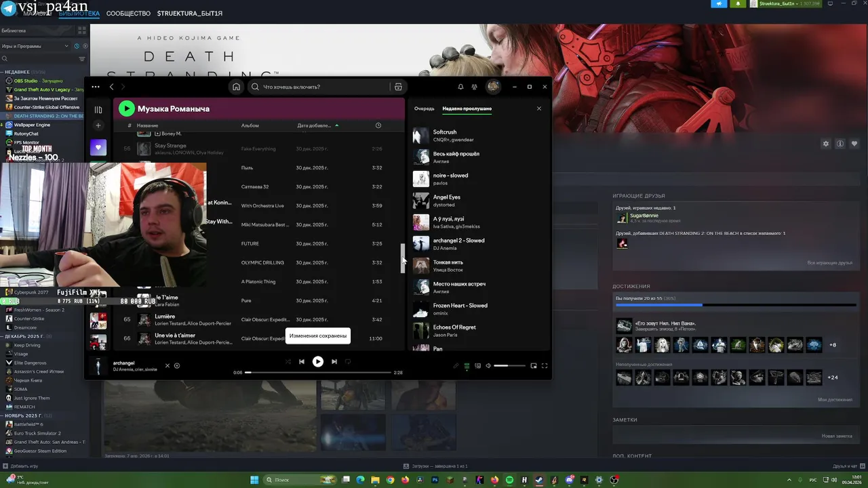Open Мои достижения link in Steam
This screenshot has height=488, width=868.
coord(835,400)
